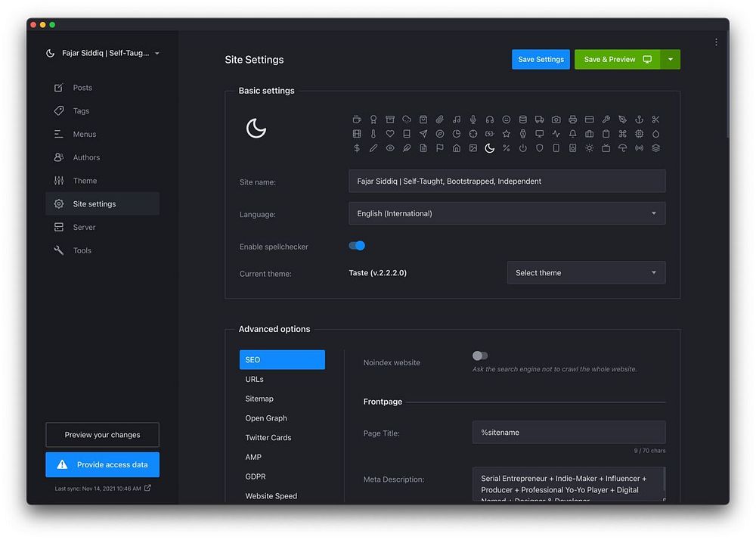Choose the dollar sign site icon
This screenshot has width=756, height=540.
coord(357,148)
